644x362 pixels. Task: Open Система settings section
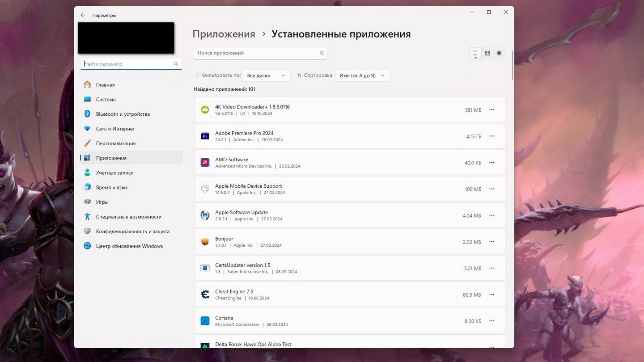pyautogui.click(x=131, y=99)
